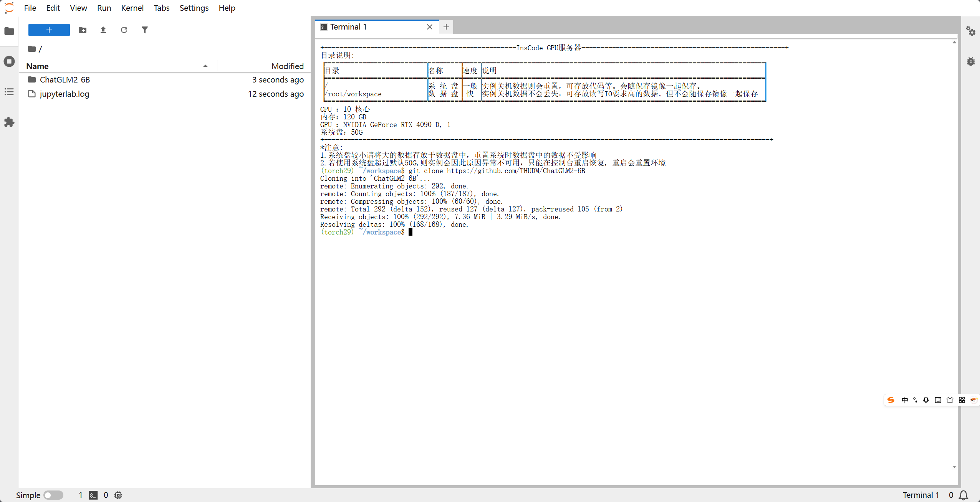Click the git clone command line text
Image resolution: width=980 pixels, height=502 pixels.
(x=497, y=171)
